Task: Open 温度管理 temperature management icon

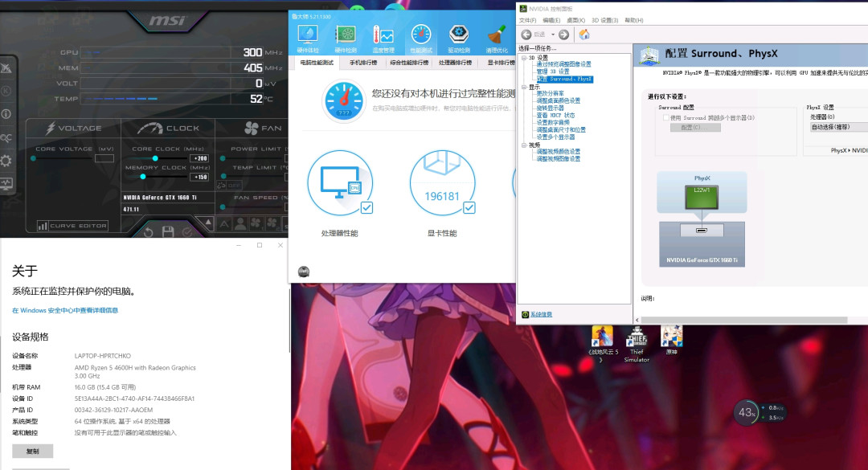Action: (x=383, y=39)
